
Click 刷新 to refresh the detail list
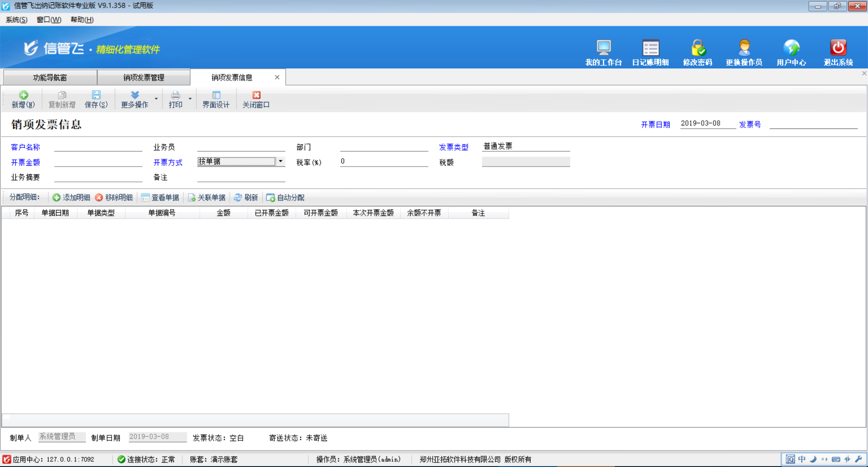pyautogui.click(x=246, y=197)
